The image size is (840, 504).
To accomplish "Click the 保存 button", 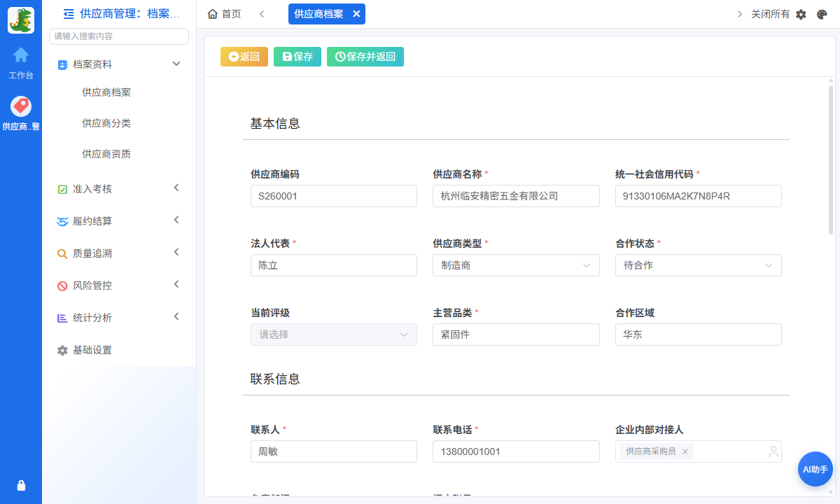I will click(297, 57).
